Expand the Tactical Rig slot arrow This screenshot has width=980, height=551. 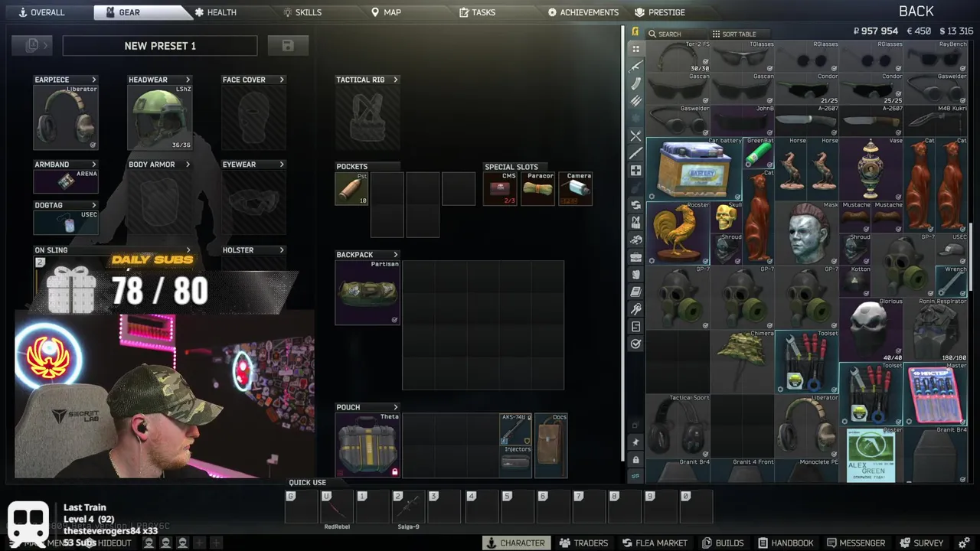click(395, 80)
